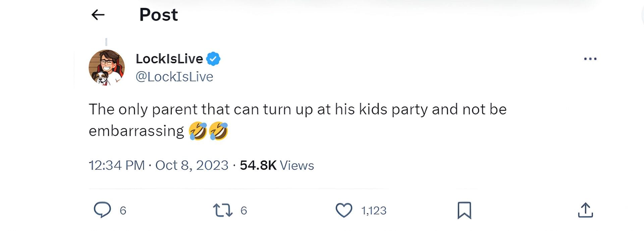Click the reply count beside the speech bubble
This screenshot has width=644, height=231.
[x=123, y=211]
